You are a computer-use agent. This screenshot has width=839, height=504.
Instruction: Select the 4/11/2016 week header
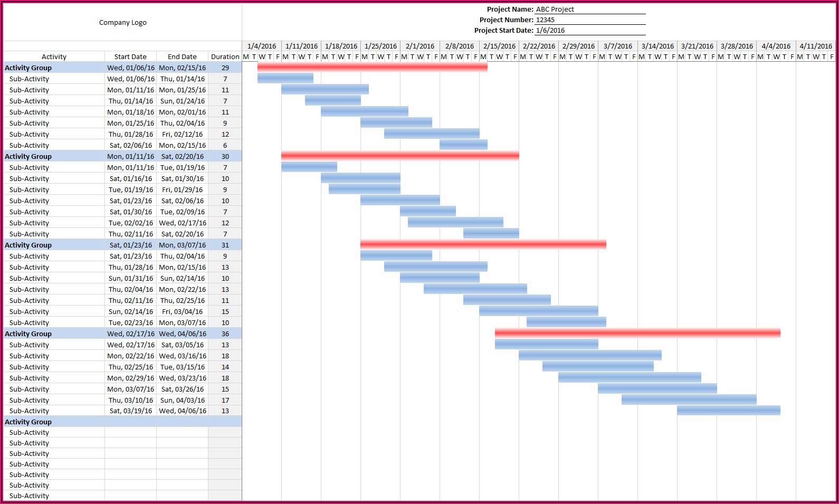[x=815, y=46]
